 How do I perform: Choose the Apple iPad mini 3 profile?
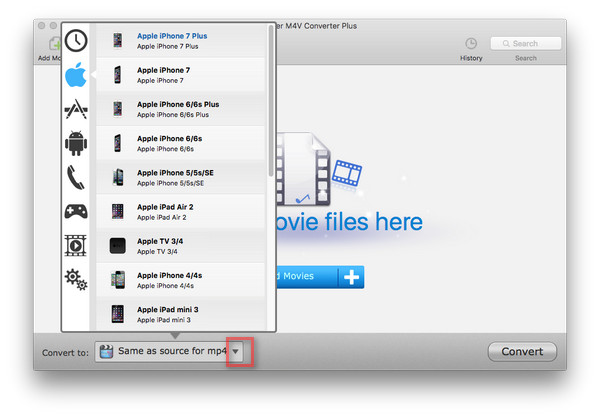[x=180, y=314]
